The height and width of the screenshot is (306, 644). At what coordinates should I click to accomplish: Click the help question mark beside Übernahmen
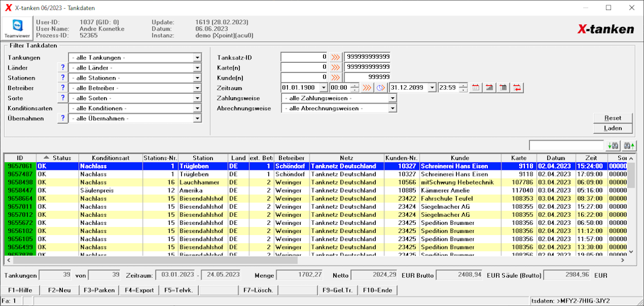(63, 118)
